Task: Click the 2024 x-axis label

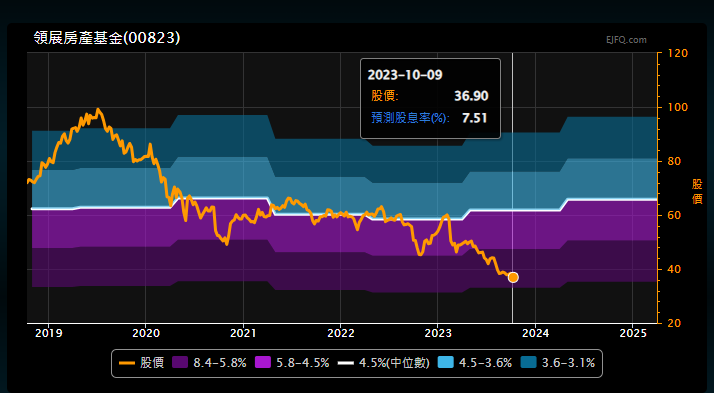Action: coord(536,333)
